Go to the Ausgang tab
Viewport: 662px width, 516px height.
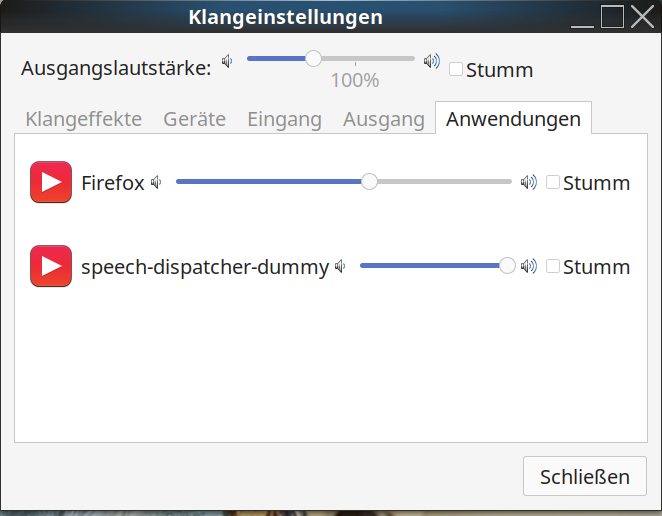click(x=384, y=119)
